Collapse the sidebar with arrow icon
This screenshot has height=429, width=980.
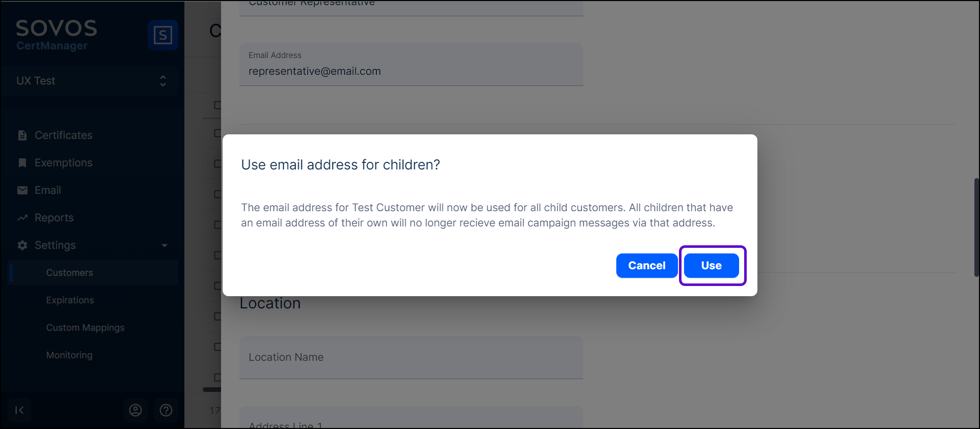pos(19,410)
